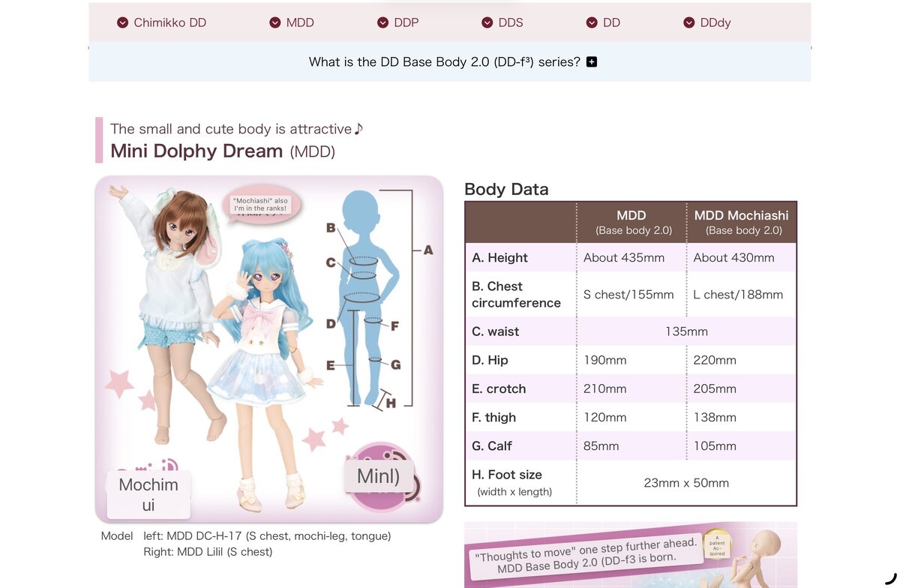Click the Body Data heading
This screenshot has width=900, height=588.
506,189
